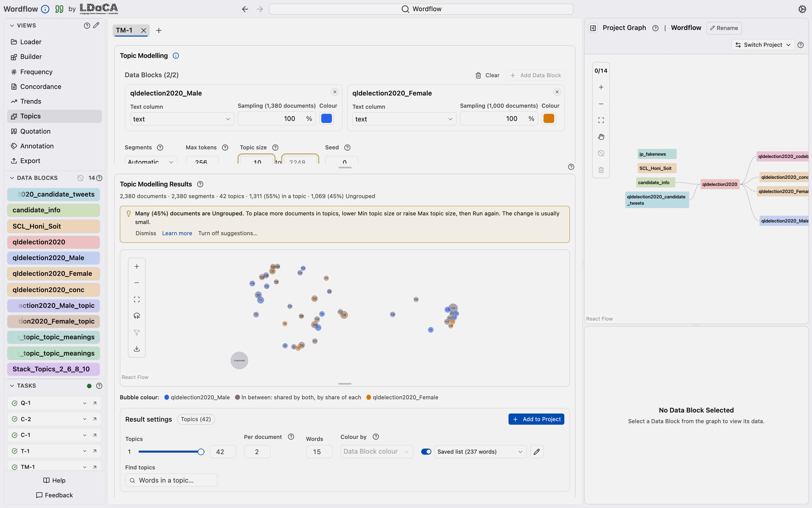The width and height of the screenshot is (812, 508).
Task: Open the Frequency view
Action: [x=54, y=72]
